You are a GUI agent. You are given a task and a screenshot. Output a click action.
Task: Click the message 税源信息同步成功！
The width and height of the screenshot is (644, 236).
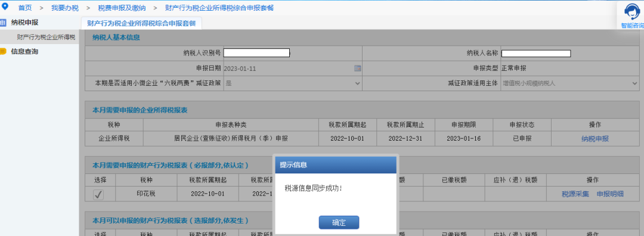point(314,188)
